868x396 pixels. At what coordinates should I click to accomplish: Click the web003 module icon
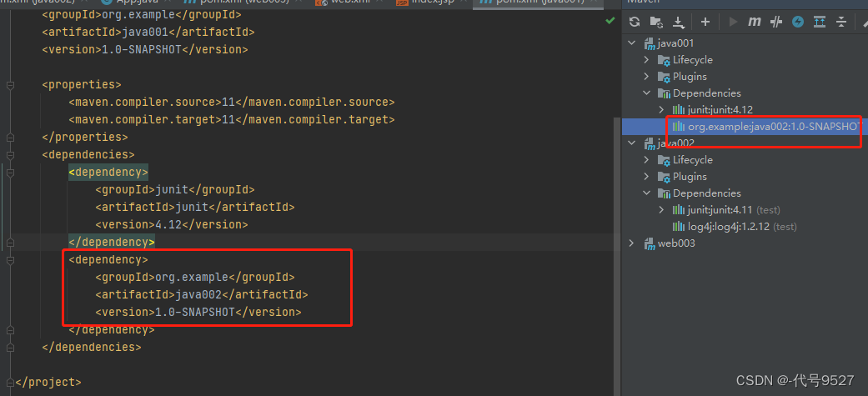pos(650,243)
